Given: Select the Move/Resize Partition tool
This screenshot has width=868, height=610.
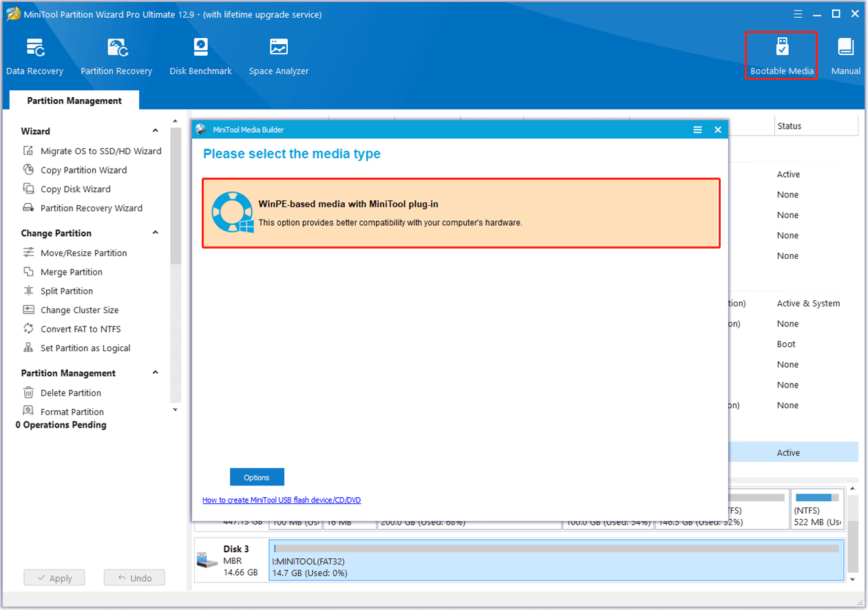Looking at the screenshot, I should [83, 253].
